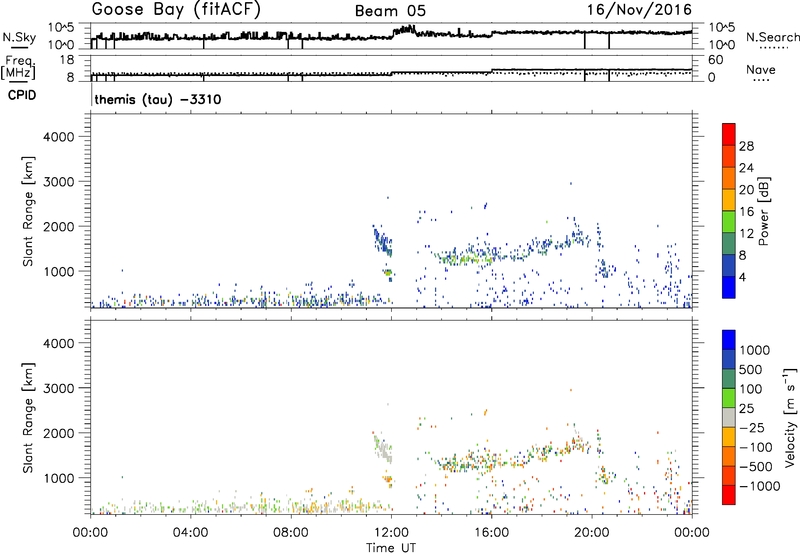Click the 'CPID' row label

[22, 95]
